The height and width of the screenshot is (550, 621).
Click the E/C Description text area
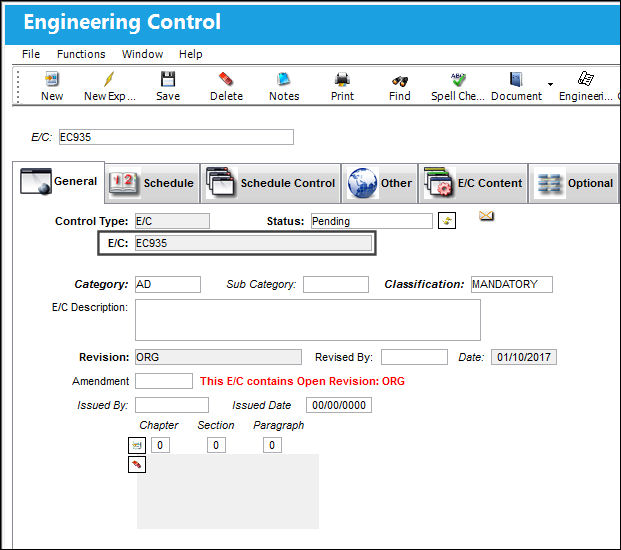[x=308, y=320]
